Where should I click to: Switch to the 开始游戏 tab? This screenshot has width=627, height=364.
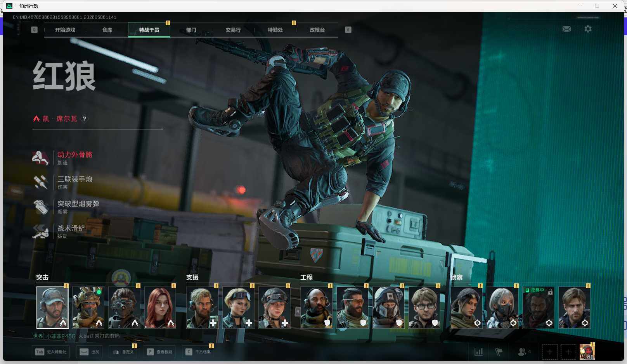click(65, 30)
